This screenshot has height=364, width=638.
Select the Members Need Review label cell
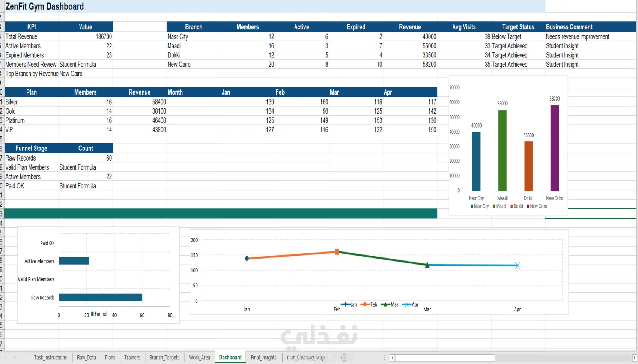pos(32,64)
